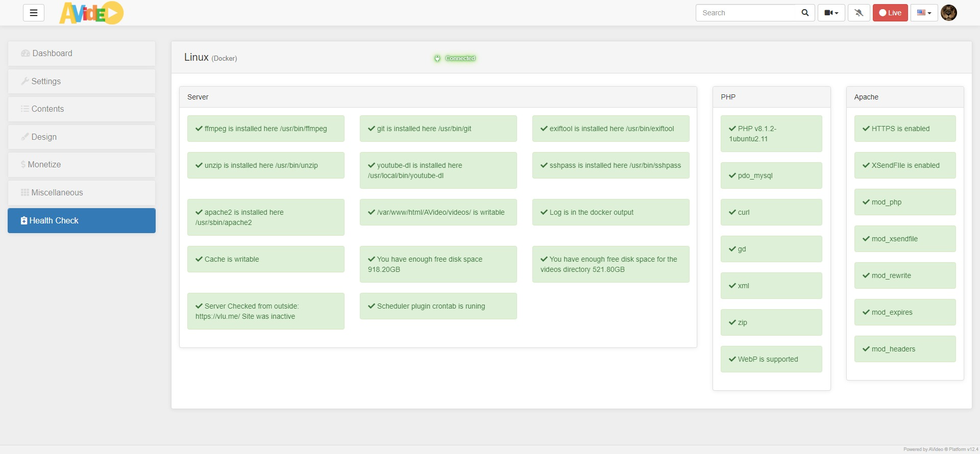This screenshot has width=980, height=454.
Task: Open the Design menu item
Action: tap(82, 137)
